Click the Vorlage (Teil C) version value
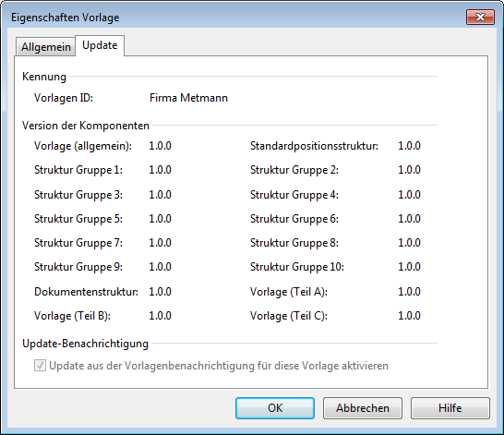Viewport: 504px width, 435px height. (x=409, y=316)
